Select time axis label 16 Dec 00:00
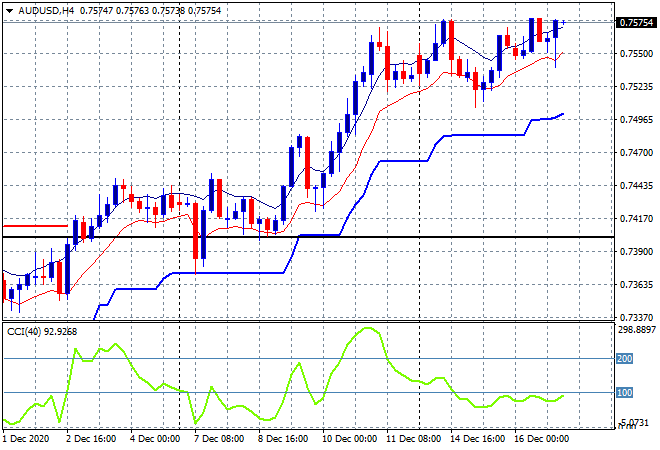Image resolution: width=660 pixels, height=450 pixels. [x=541, y=439]
